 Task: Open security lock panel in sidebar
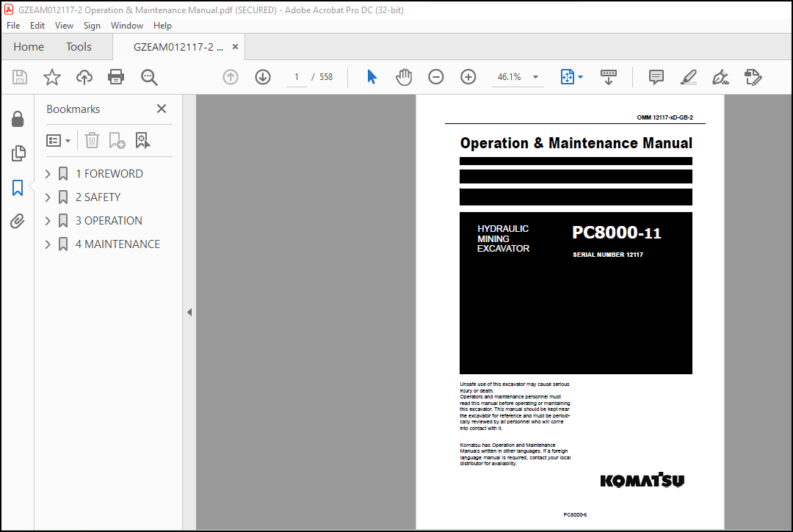18,119
